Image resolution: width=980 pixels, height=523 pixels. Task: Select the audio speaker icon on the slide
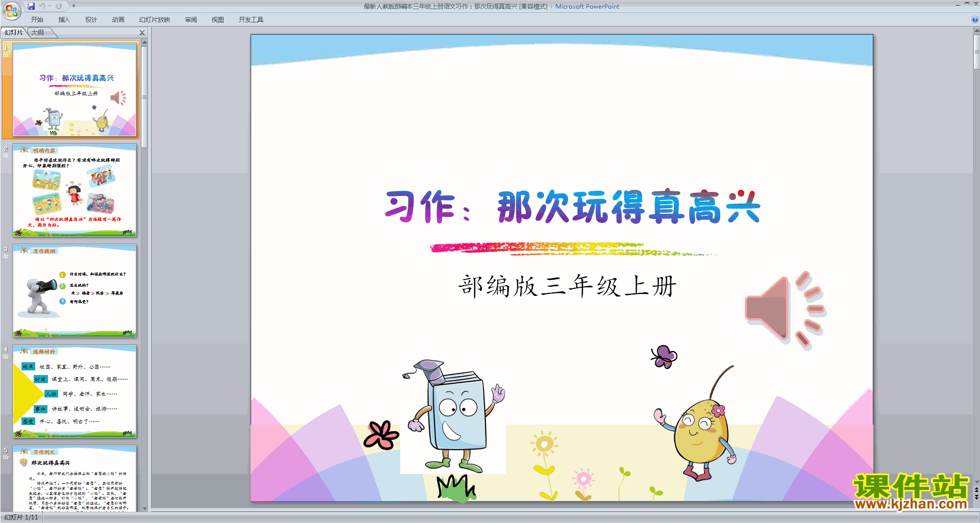tap(785, 310)
